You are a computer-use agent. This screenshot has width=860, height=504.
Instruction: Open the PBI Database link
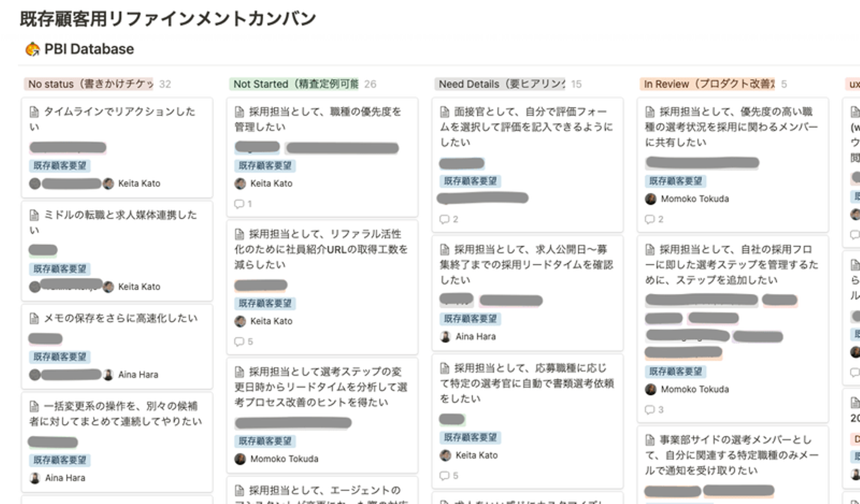click(89, 49)
